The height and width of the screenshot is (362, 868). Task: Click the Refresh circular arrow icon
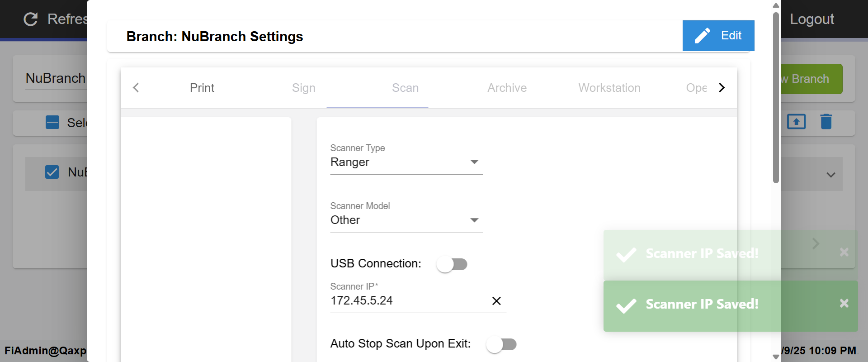[x=31, y=19]
